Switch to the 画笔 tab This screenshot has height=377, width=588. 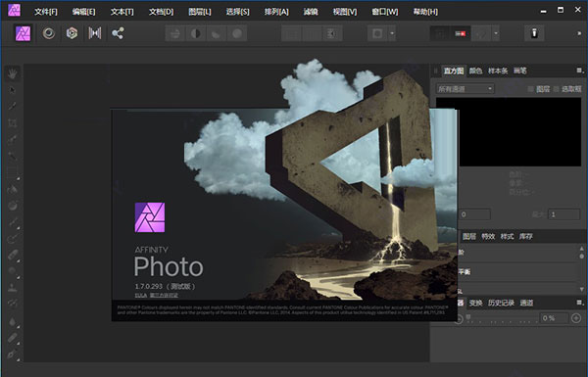click(x=519, y=71)
